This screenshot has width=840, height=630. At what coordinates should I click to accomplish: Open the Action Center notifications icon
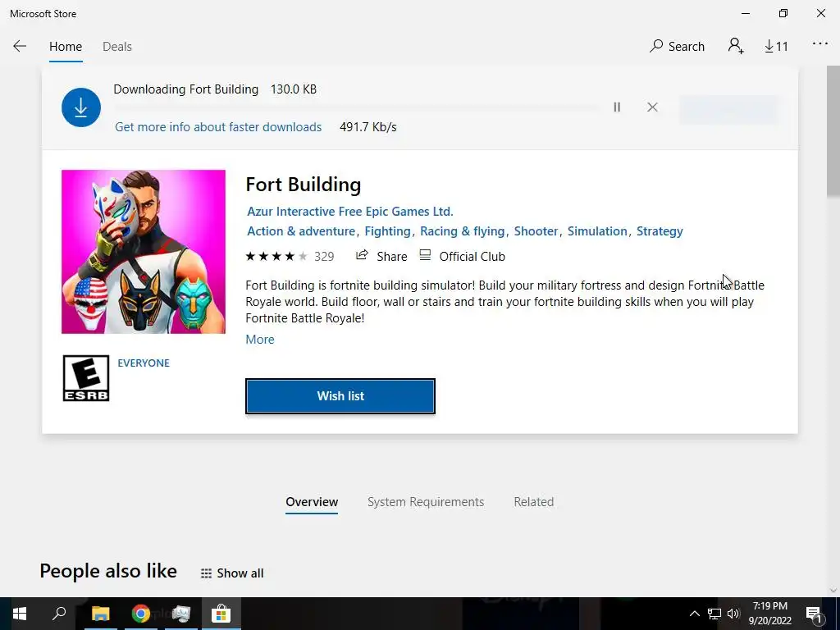814,614
